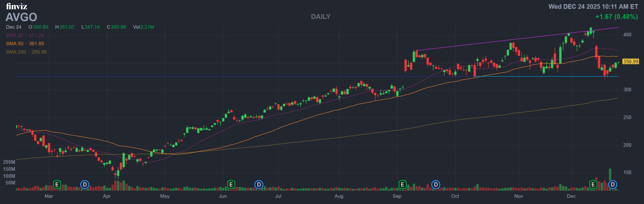Image resolution: width=644 pixels, height=204 pixels.
Task: Click the SMA 50 value 361.85
Action: click(x=36, y=44)
